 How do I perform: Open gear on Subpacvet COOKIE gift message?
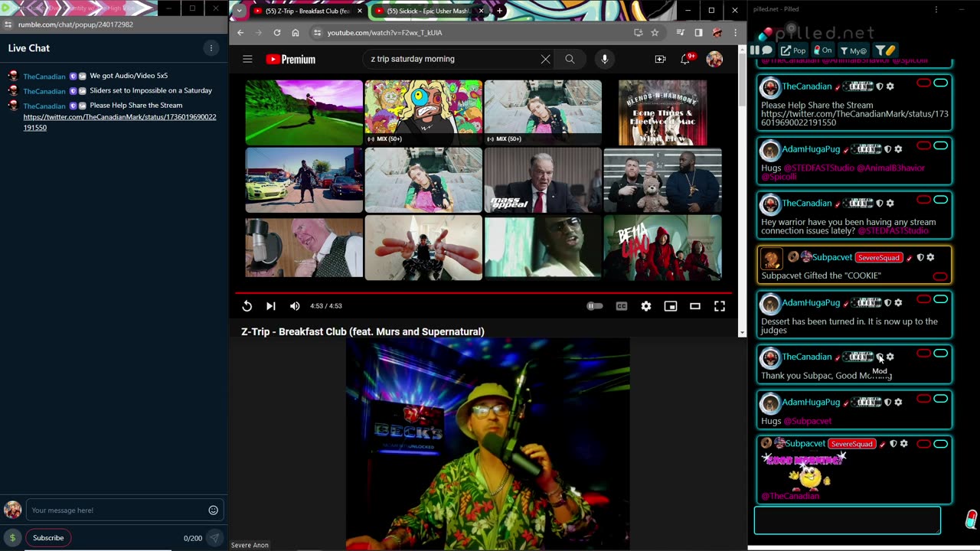930,258
